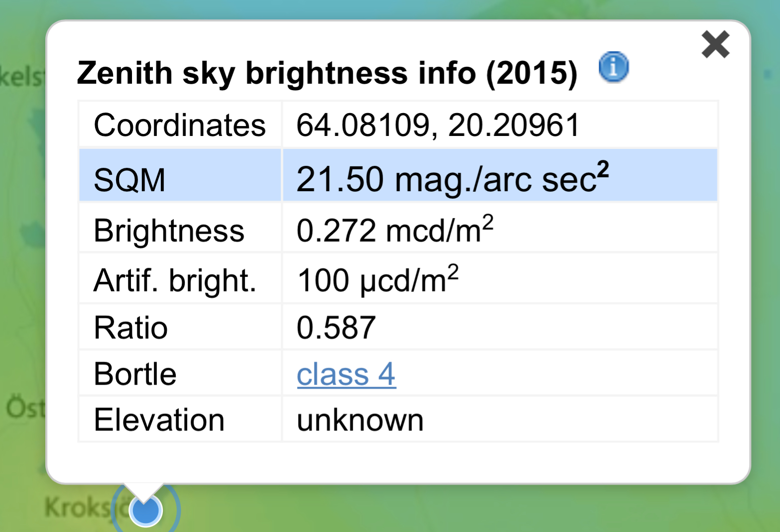Open the Bortle class 4 link
780x532 pixels.
click(346, 374)
